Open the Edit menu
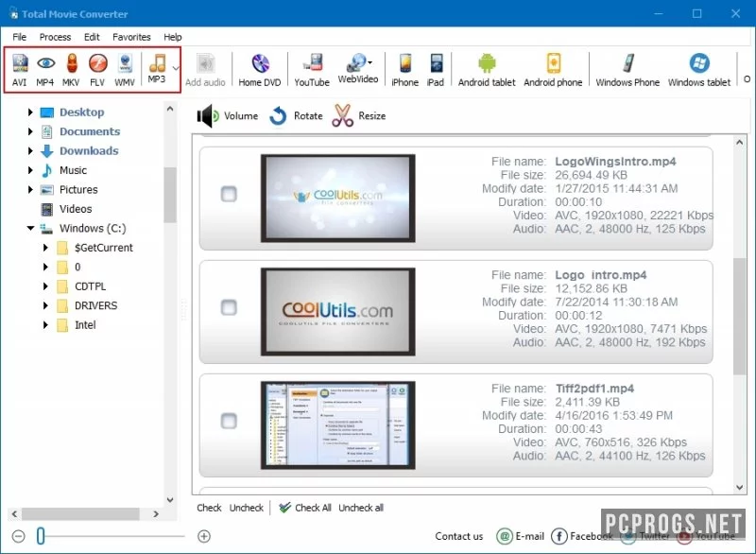 (92, 37)
